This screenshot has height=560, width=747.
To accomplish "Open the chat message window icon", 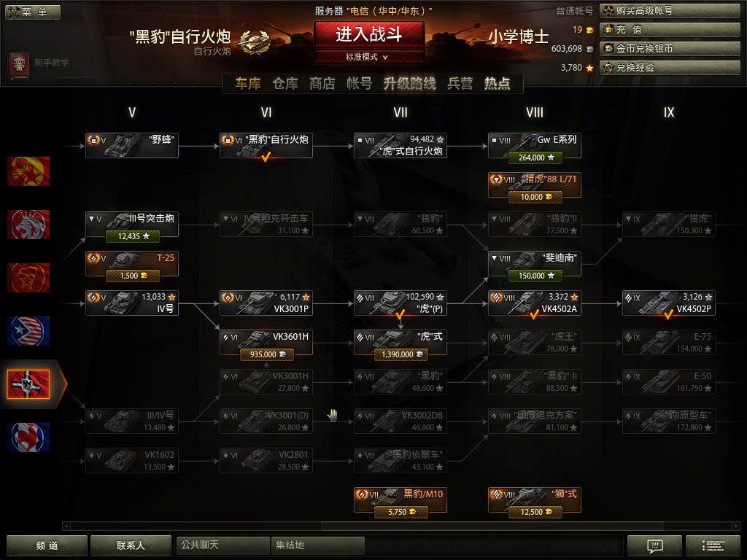I will click(654, 545).
